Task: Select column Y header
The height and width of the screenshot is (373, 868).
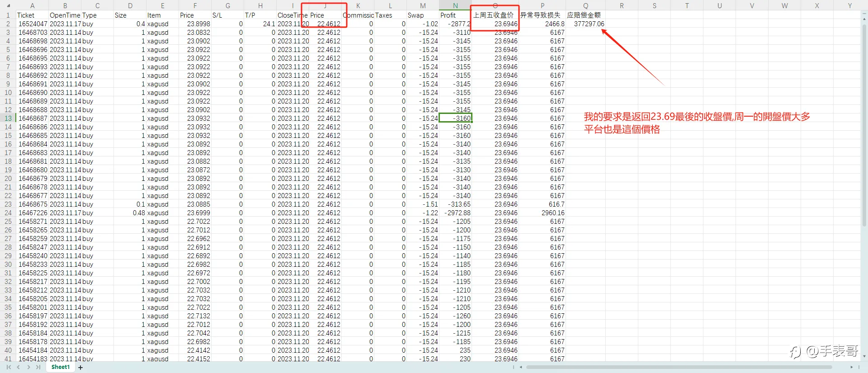Action: [x=850, y=5]
